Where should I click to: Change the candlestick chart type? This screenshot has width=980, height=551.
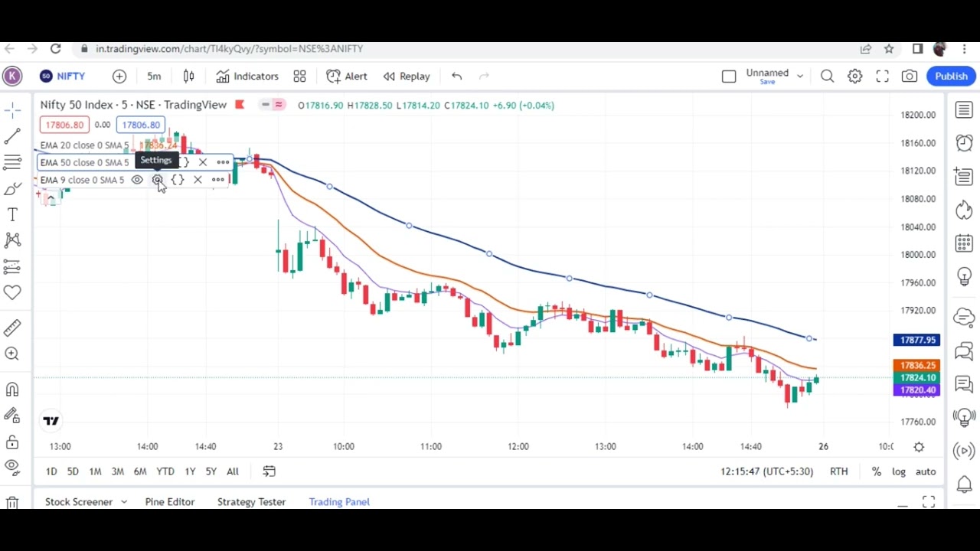[x=188, y=76]
